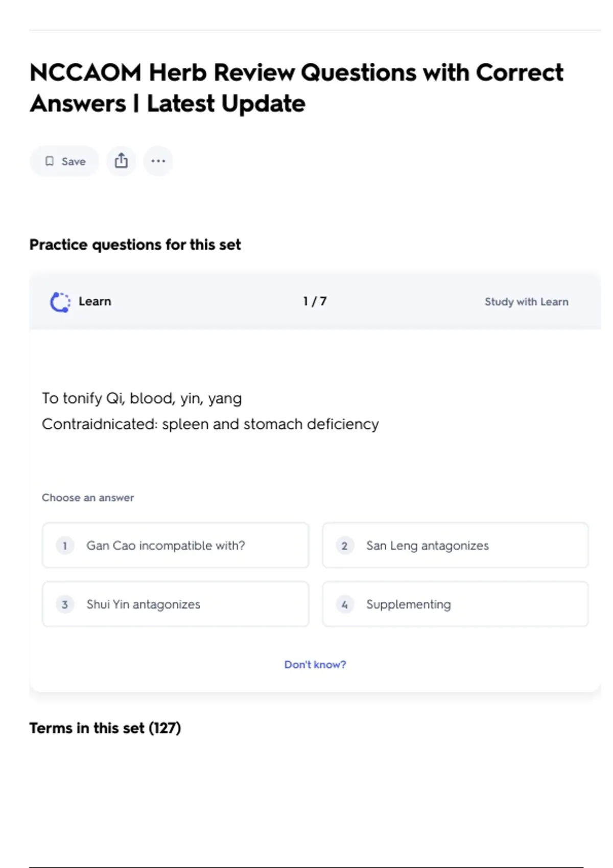Click the "To tonify Qi, blood, yin, yang" prompt
This screenshot has height=868, width=613.
(x=142, y=398)
